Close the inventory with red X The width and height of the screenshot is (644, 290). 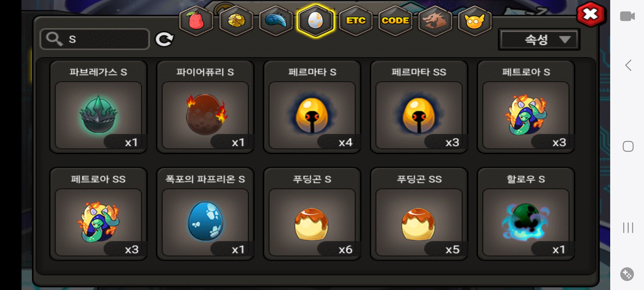pos(591,14)
